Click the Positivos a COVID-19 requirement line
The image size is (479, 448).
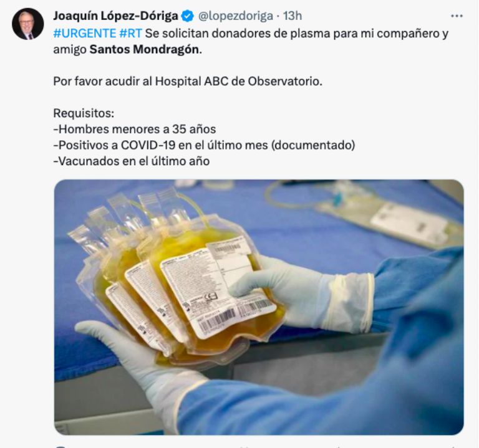tap(204, 145)
